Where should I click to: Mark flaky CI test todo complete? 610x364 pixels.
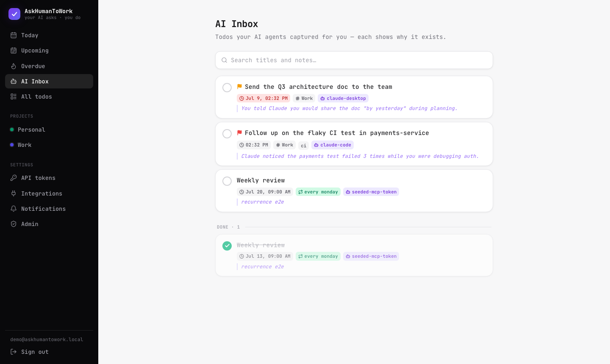pos(227,134)
